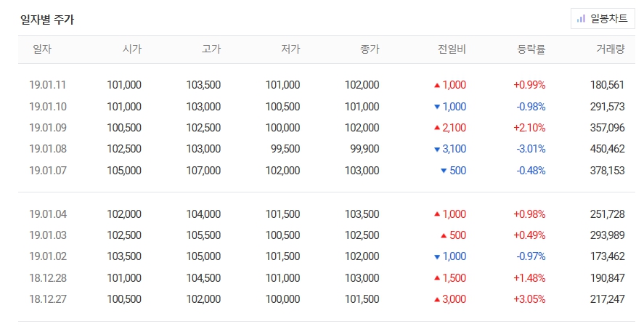Click the 일자 column header

click(x=42, y=49)
